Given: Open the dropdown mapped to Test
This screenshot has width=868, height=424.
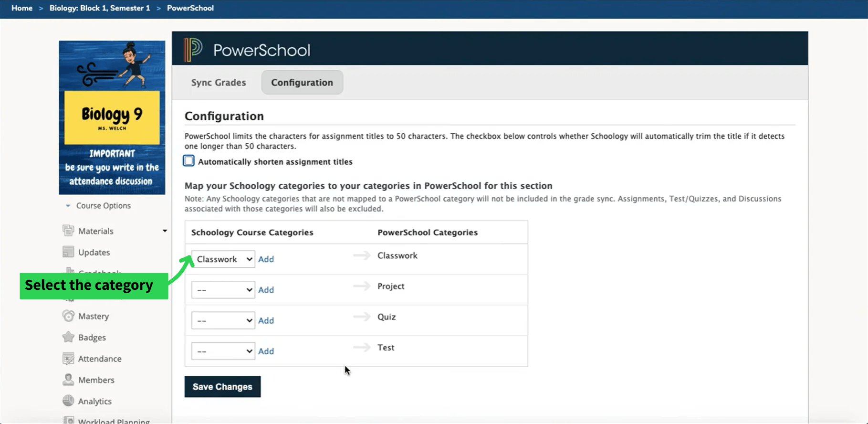Looking at the screenshot, I should [x=223, y=351].
